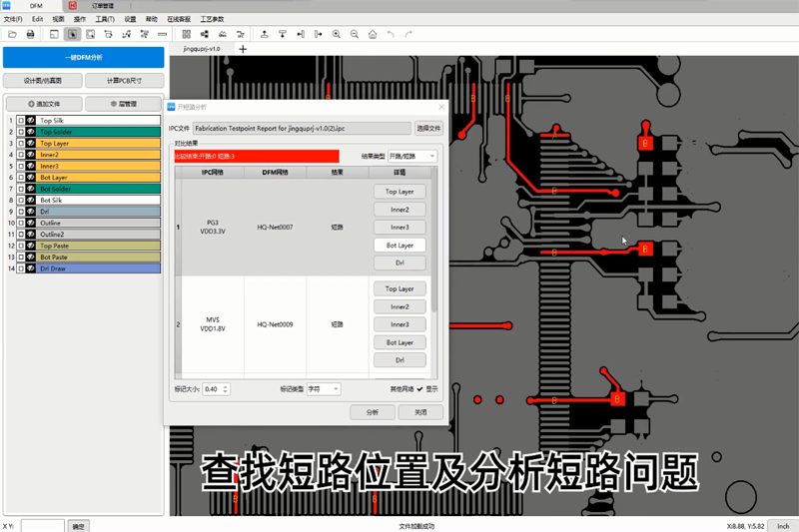Viewport: 799px width, 532px height.
Task: Open the 结果类型 dropdown
Action: (x=412, y=157)
